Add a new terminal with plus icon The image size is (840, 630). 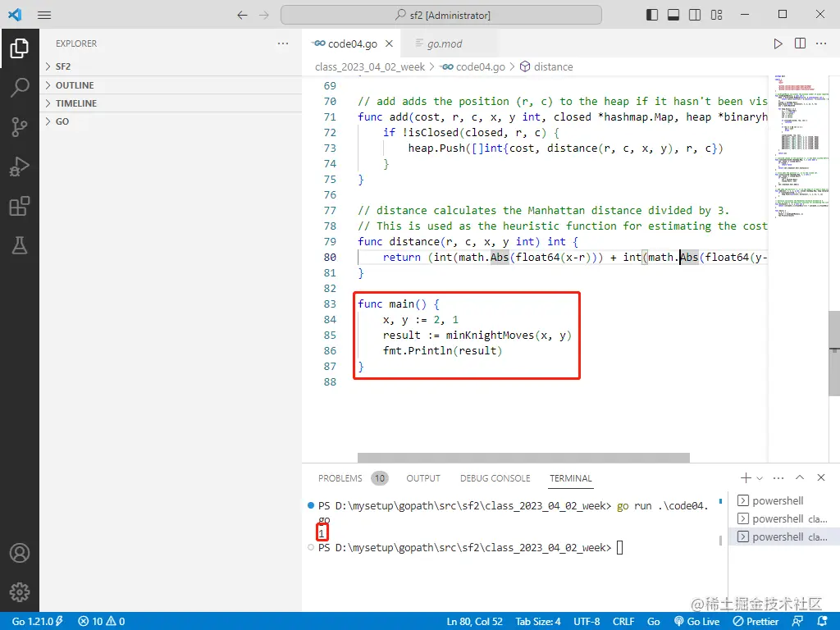tap(746, 477)
